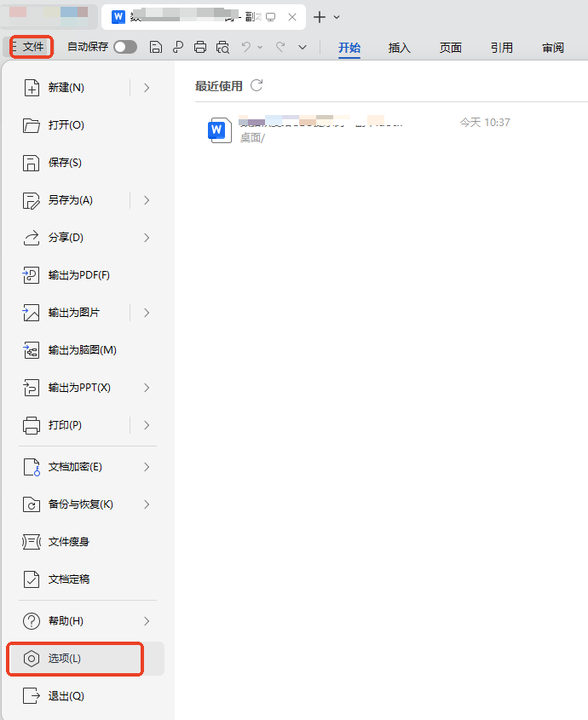Open the 文件 menu button
Viewport: 588px width, 720px height.
(x=32, y=47)
